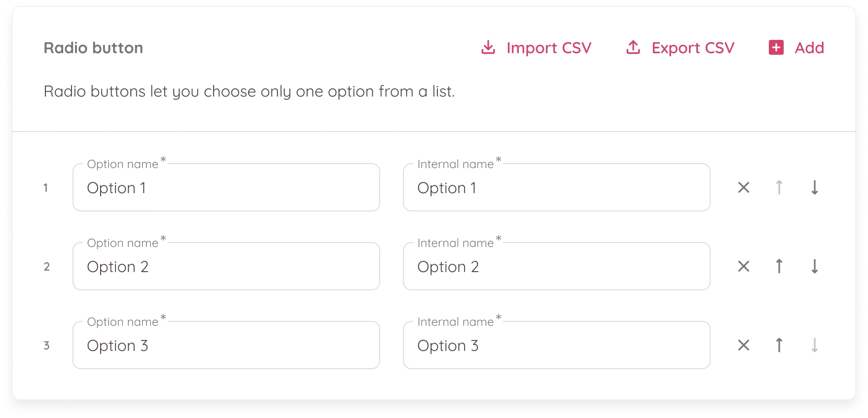Edit the second row Internal name field
The height and width of the screenshot is (418, 868).
[x=556, y=267]
